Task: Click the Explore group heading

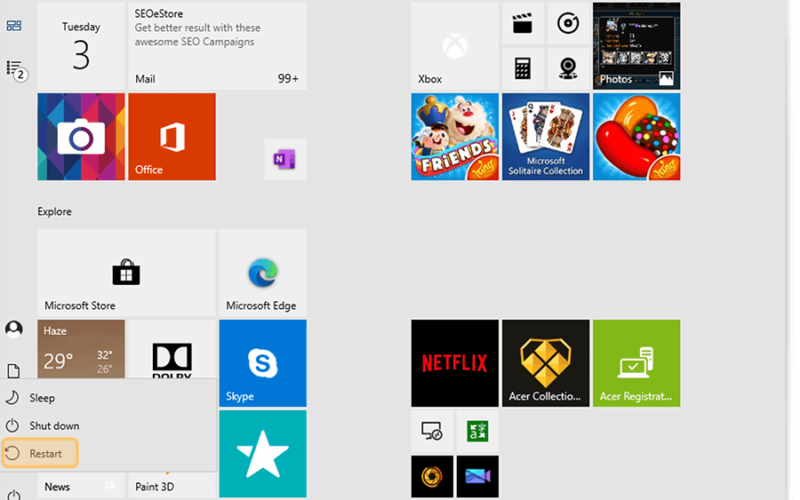Action: 54,211
